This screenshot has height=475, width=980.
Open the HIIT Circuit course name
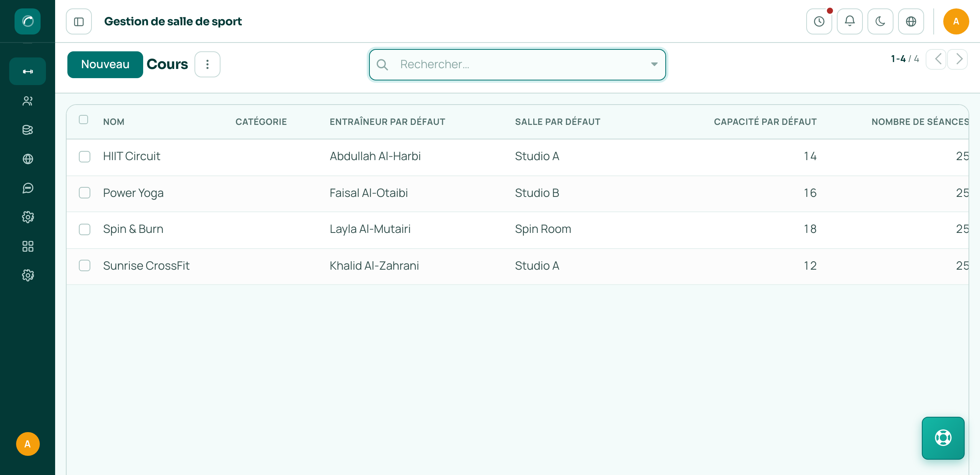(x=132, y=156)
